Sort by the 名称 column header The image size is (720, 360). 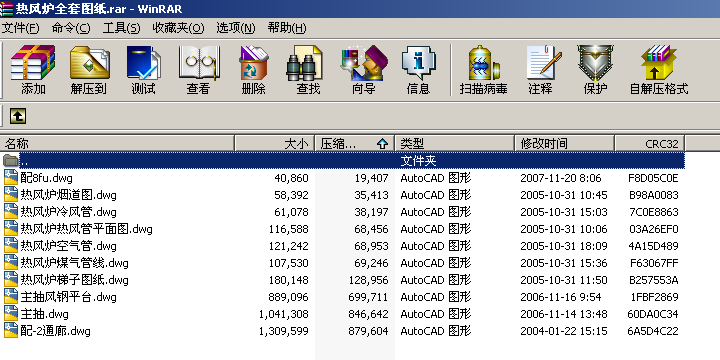[117, 144]
